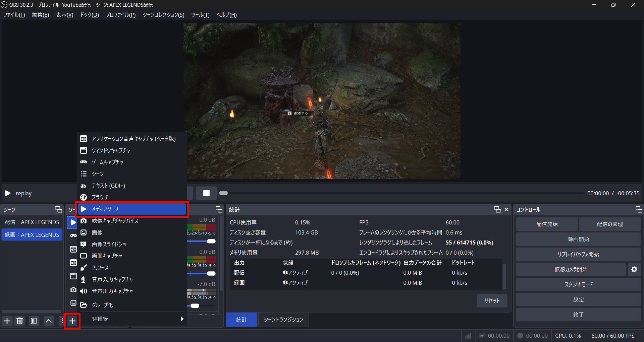Viewport: 644px width, 342px height.
Task: Adjust the first 0.0 dB volume slider
Action: (211, 241)
